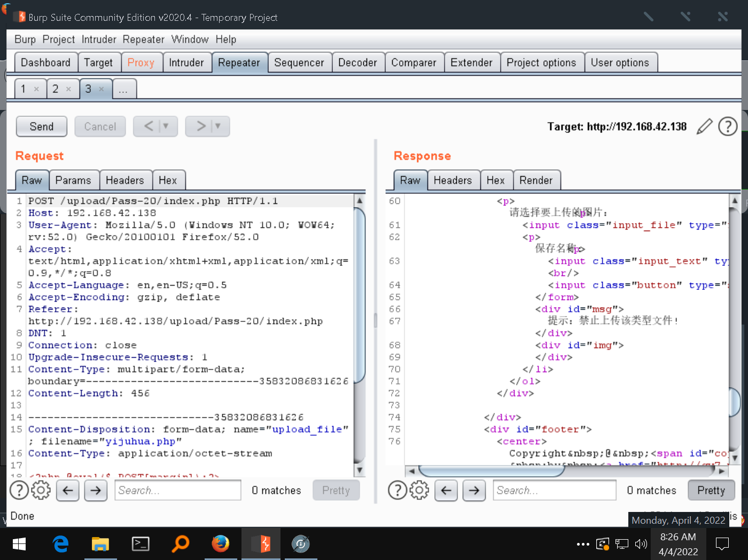
Task: Select response Render tab
Action: point(536,180)
